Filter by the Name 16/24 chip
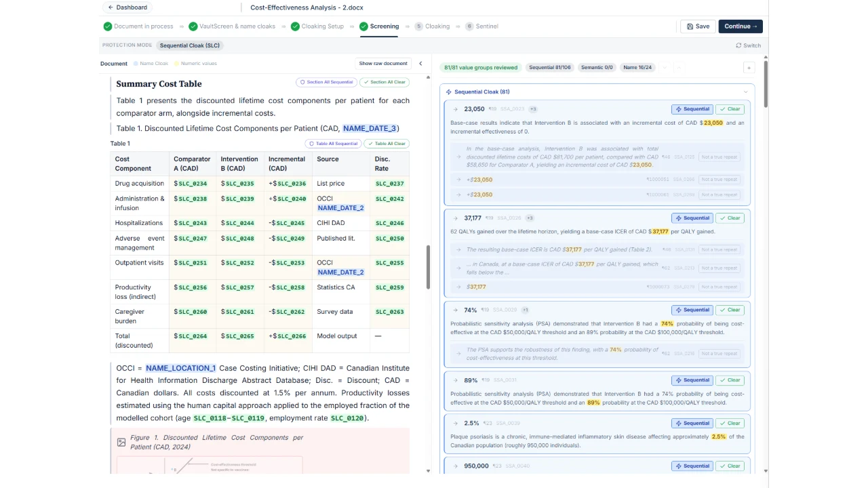This screenshot has width=868, height=488. 637,68
